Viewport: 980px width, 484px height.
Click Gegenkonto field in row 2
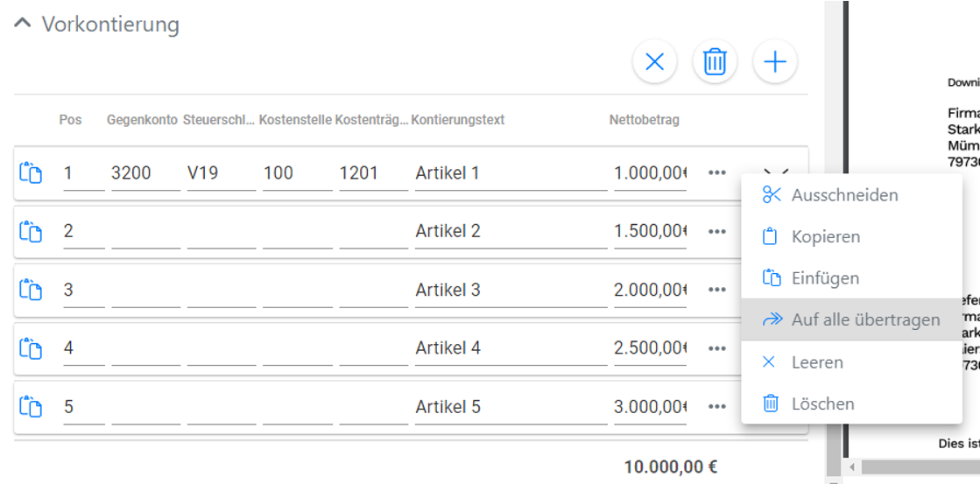click(x=145, y=232)
